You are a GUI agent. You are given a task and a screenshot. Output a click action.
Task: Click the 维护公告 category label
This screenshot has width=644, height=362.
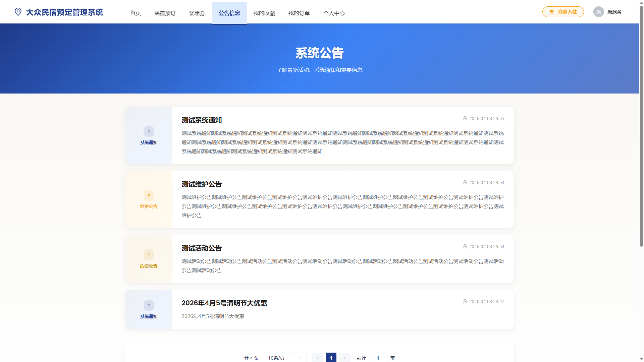(x=149, y=206)
